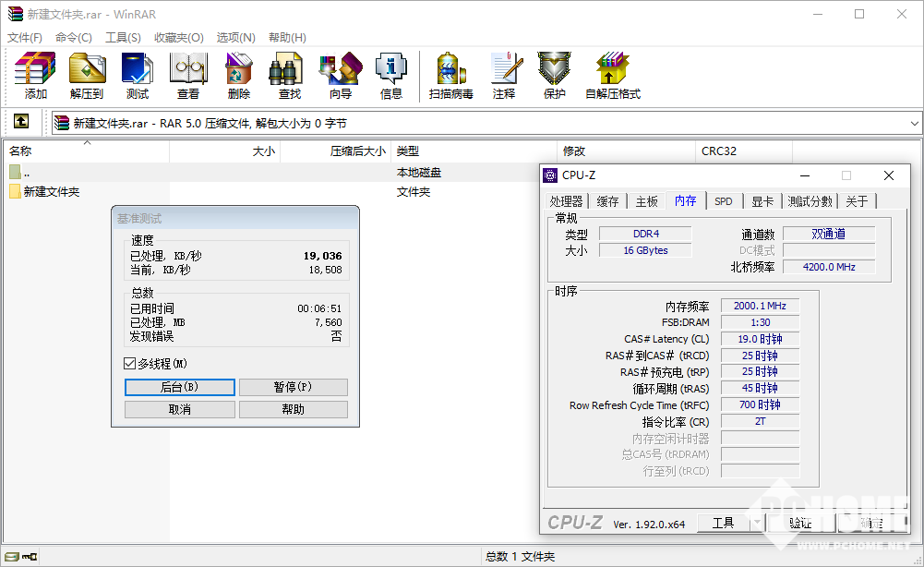Click the 内存频率 value field
This screenshot has width=924, height=567.
coord(760,307)
